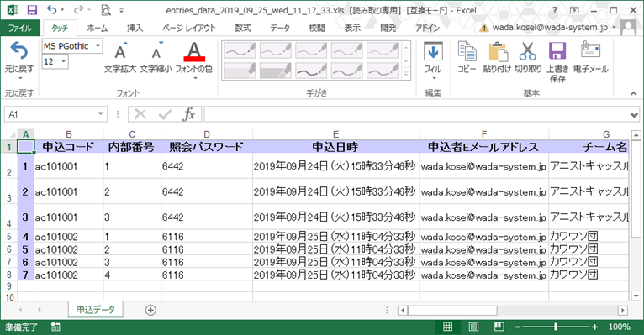This screenshot has height=335, width=644.
Task: Select first highlighter in pen gallery bottom row
Action: (x=240, y=71)
